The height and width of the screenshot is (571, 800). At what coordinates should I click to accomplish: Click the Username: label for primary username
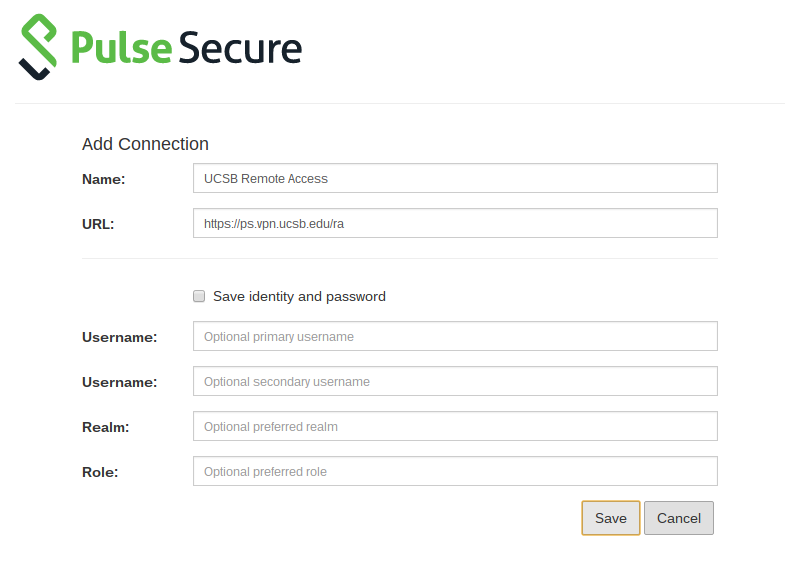[x=119, y=337]
